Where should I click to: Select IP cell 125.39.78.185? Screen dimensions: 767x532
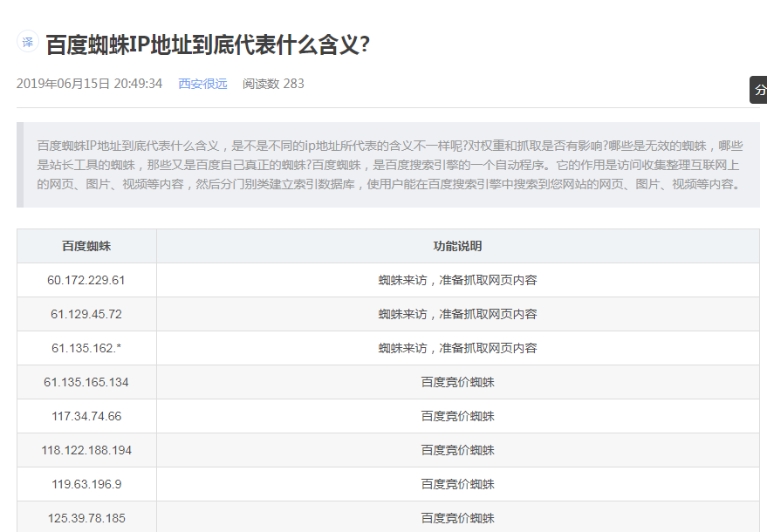coord(86,518)
